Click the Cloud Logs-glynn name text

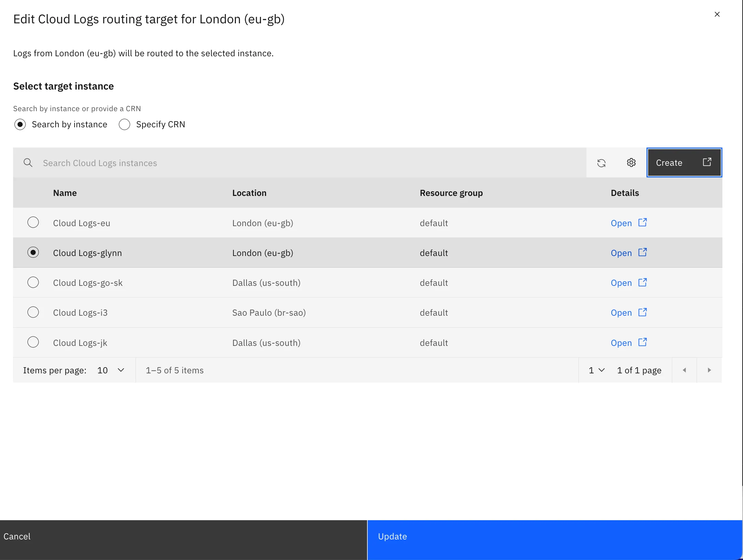[x=88, y=253]
